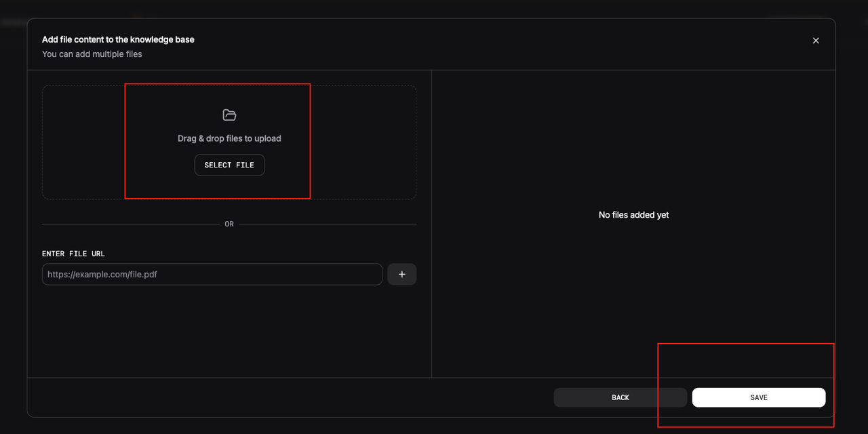
Task: Go back with the BACK button
Action: [x=620, y=397]
